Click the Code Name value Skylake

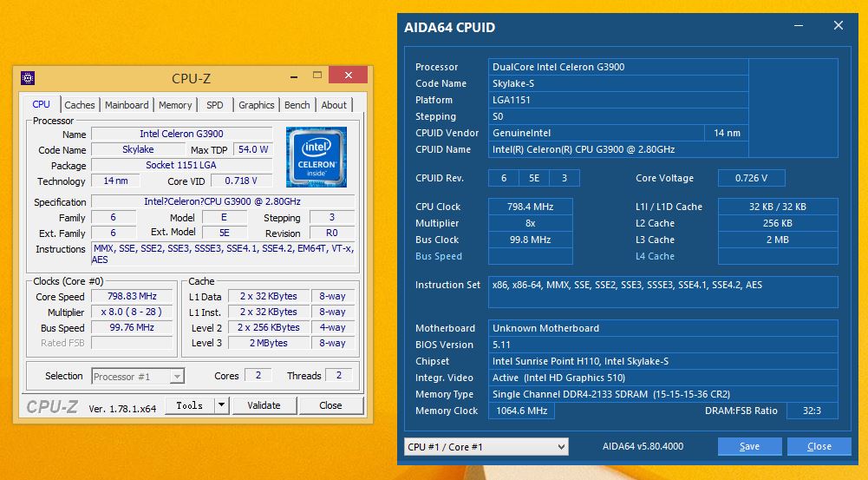[138, 149]
